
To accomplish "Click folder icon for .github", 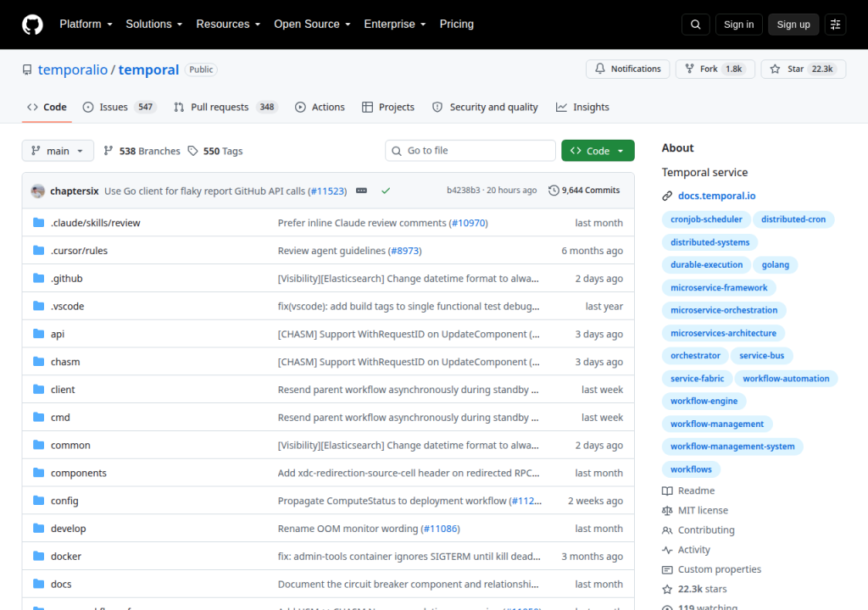I will [38, 278].
